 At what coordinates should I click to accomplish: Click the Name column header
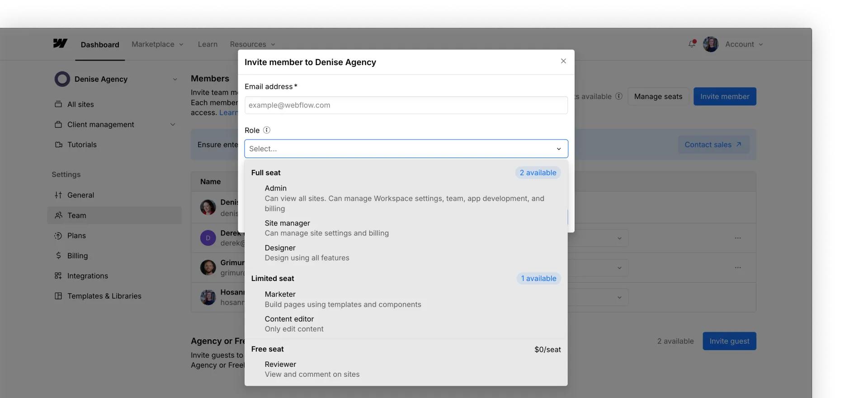pos(211,182)
